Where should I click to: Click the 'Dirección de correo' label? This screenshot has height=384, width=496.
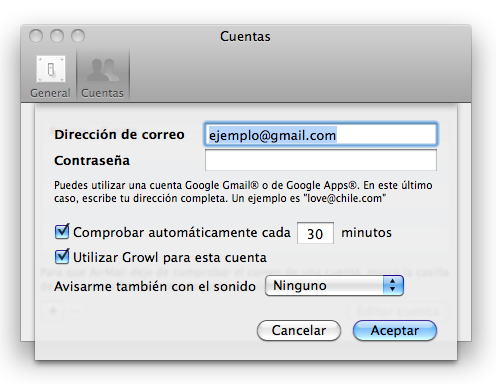(119, 134)
